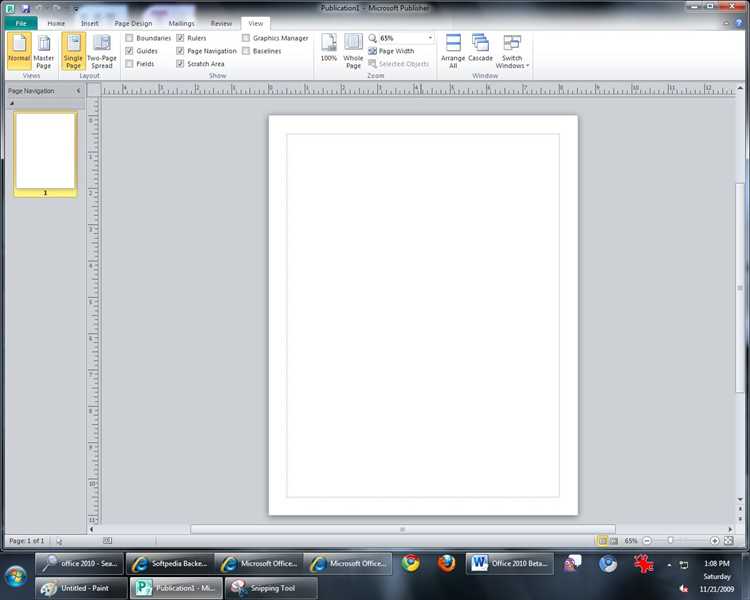Switch to the Mailings tab
This screenshot has height=600, width=750.
click(x=181, y=23)
